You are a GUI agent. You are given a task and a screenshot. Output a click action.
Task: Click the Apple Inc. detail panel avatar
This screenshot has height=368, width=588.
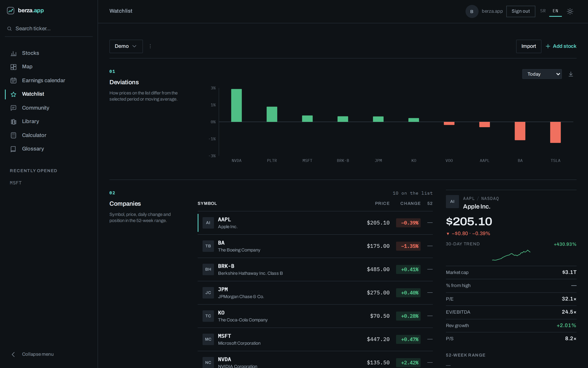pos(452,202)
